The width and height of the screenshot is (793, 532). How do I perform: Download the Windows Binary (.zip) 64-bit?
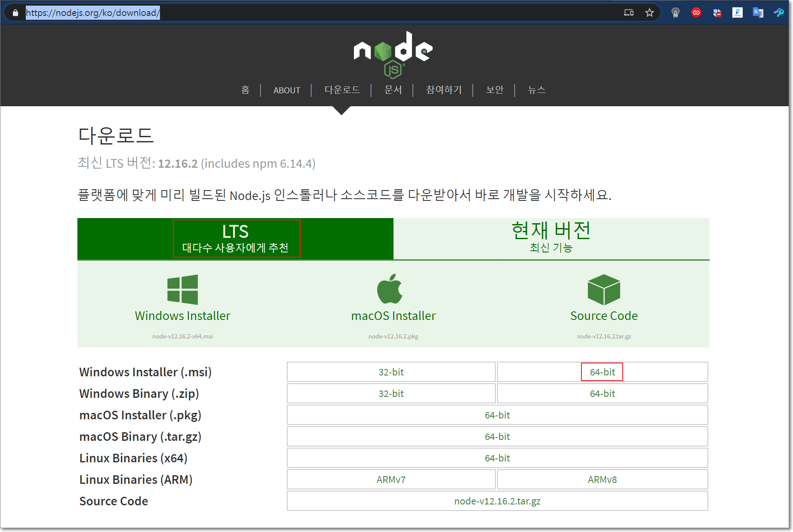[x=602, y=394]
